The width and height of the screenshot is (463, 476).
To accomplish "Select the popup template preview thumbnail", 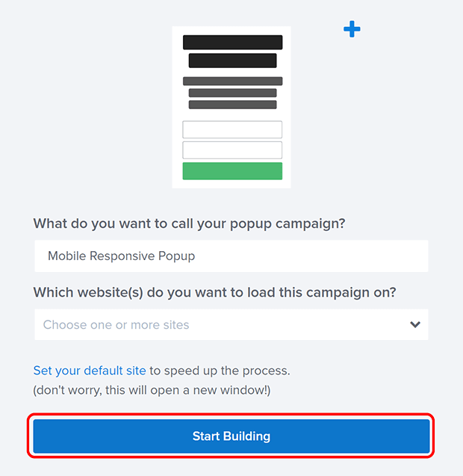I will pos(232,108).
